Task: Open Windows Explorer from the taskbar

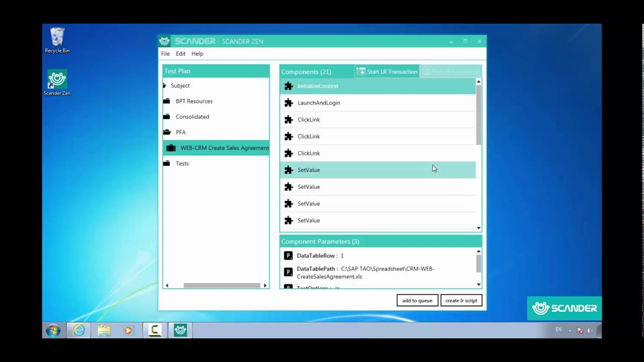Action: (104, 330)
